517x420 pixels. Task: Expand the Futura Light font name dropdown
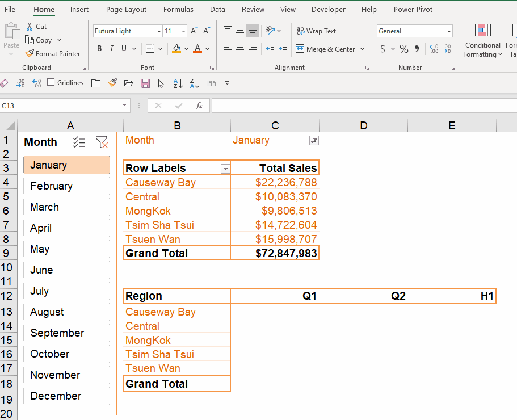pos(158,31)
